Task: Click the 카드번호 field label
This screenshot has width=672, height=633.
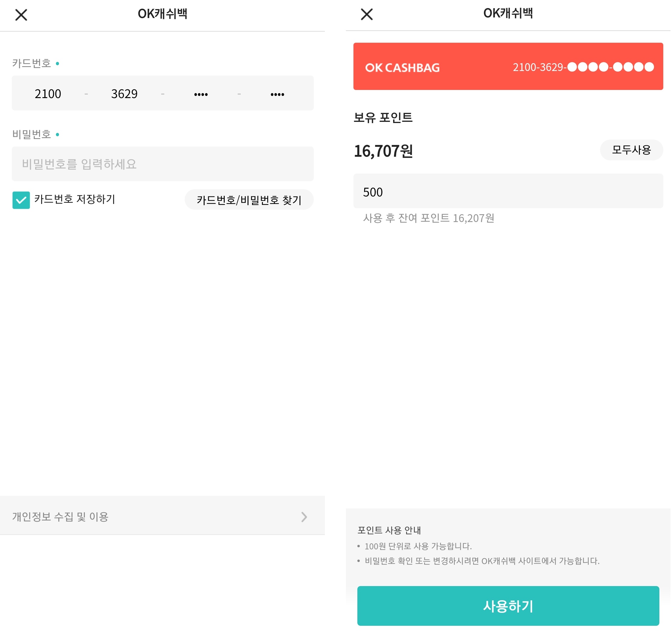Action: click(32, 63)
